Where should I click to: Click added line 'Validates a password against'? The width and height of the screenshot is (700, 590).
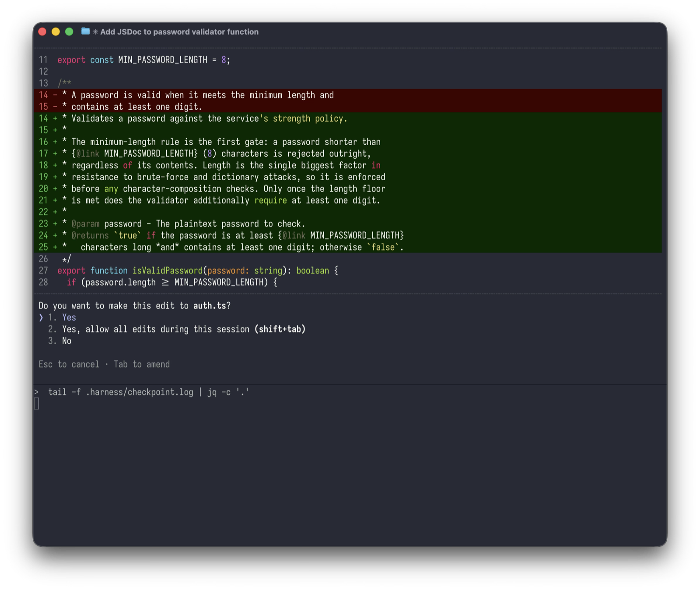tap(348, 119)
